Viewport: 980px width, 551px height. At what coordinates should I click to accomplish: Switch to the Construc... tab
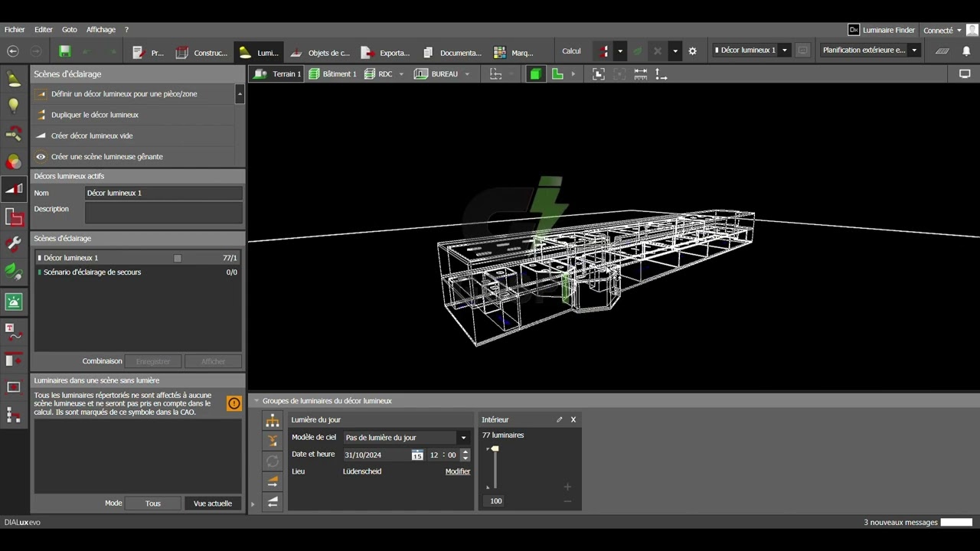(202, 52)
